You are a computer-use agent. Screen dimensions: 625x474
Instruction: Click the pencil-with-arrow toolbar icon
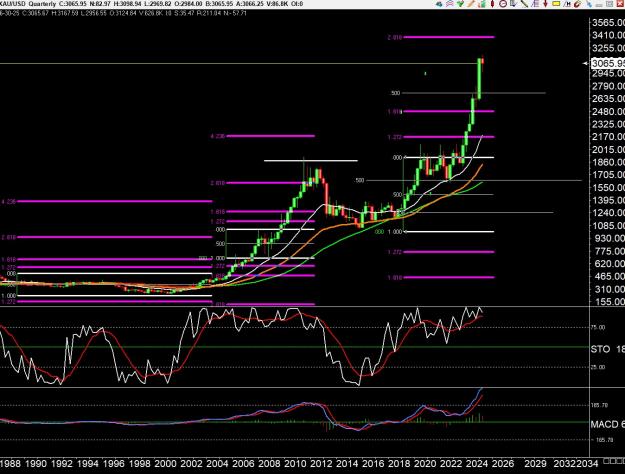[514, 4]
